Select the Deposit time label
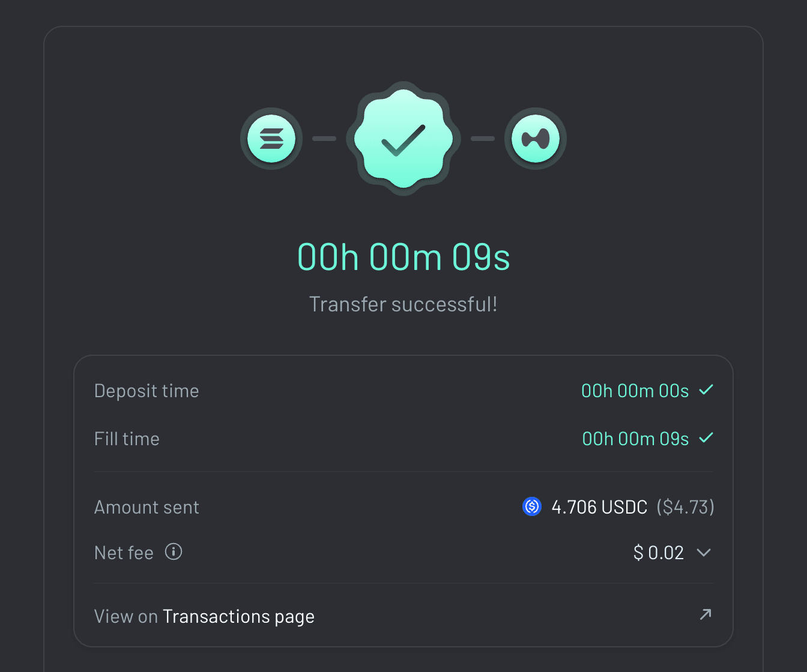The height and width of the screenshot is (672, 807). pyautogui.click(x=147, y=390)
